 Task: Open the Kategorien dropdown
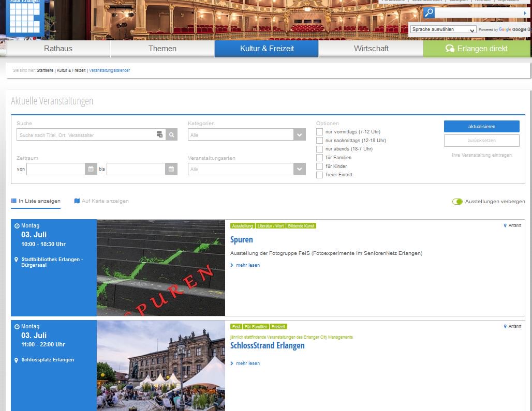coord(247,134)
